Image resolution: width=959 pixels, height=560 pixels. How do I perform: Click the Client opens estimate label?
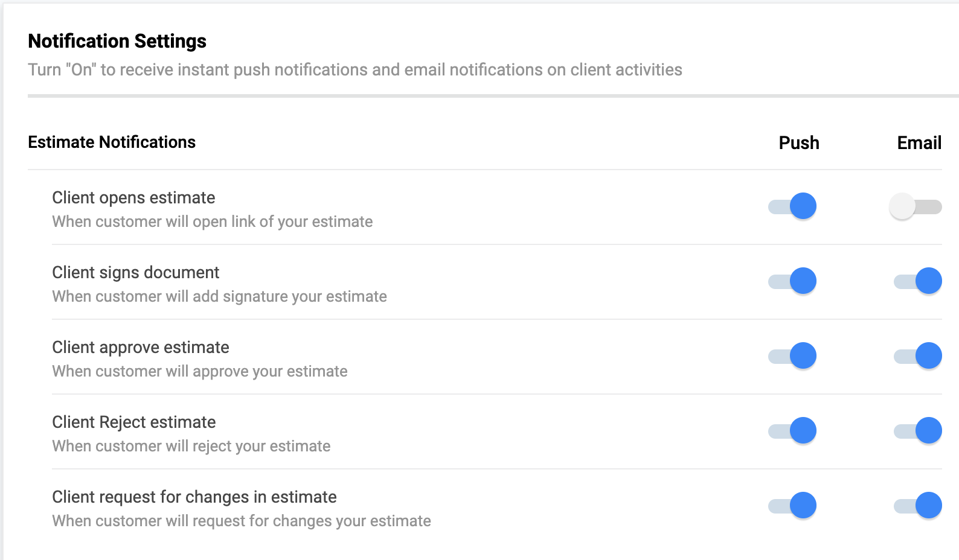pyautogui.click(x=133, y=198)
